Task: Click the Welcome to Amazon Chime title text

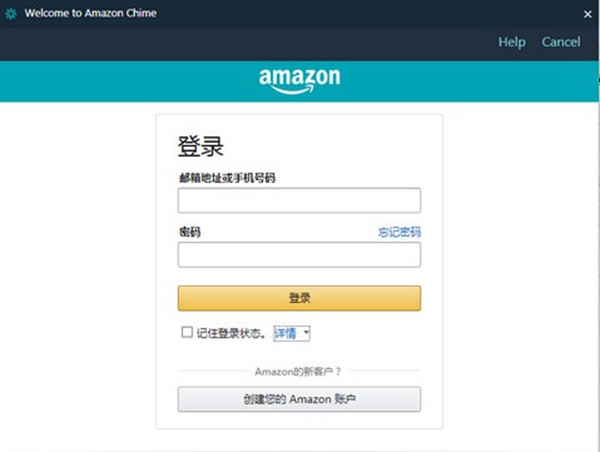Action: 91,13
